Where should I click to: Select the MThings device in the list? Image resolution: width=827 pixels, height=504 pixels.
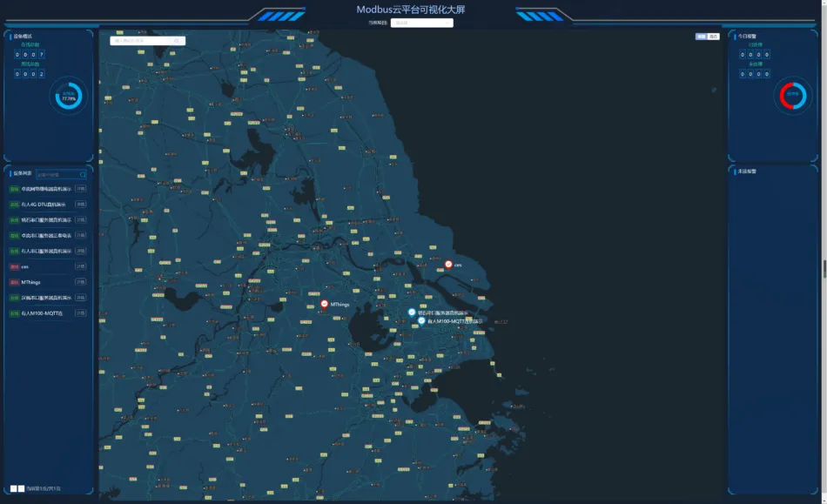[x=31, y=282]
